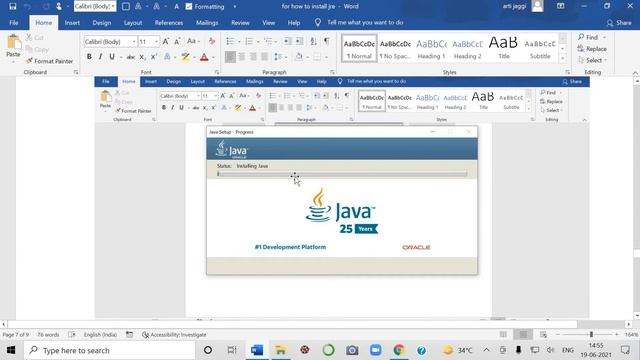Open the Clipboard pane dialog launcher
The height and width of the screenshot is (360, 640).
tap(76, 72)
